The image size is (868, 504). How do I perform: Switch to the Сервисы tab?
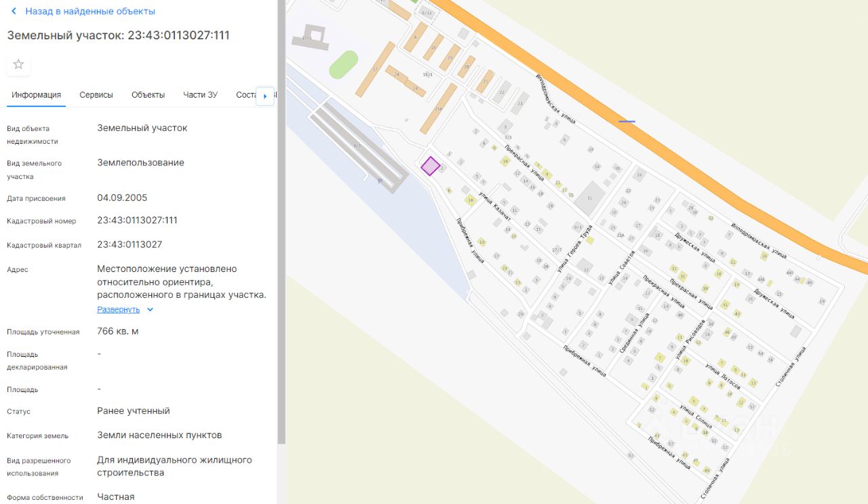(96, 95)
